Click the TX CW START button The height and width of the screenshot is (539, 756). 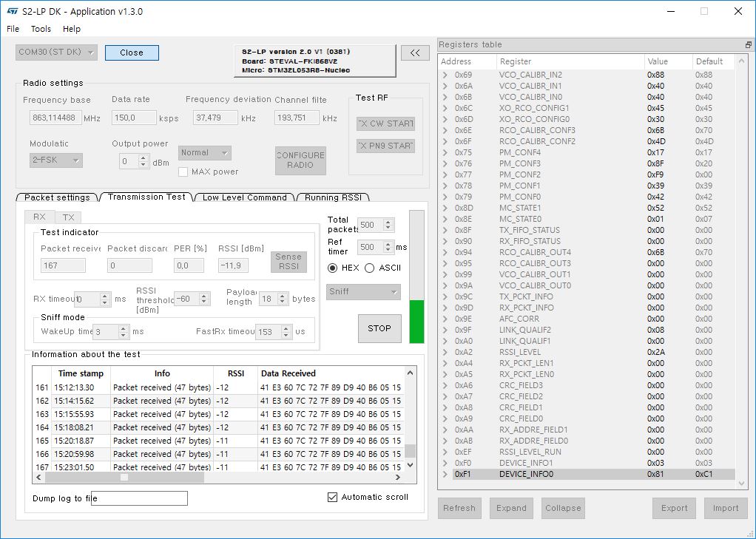coord(385,123)
